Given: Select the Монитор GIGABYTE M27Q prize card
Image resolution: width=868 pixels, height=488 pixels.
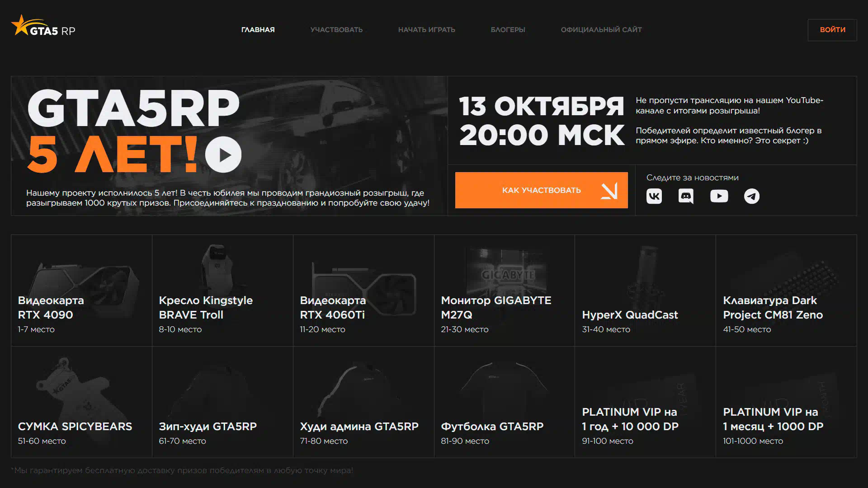Looking at the screenshot, I should point(505,291).
